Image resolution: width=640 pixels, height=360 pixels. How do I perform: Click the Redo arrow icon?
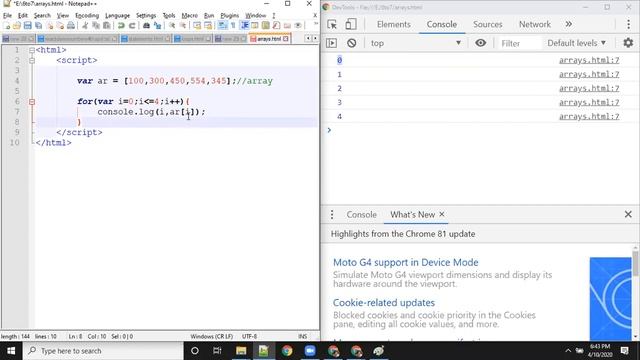click(x=132, y=26)
